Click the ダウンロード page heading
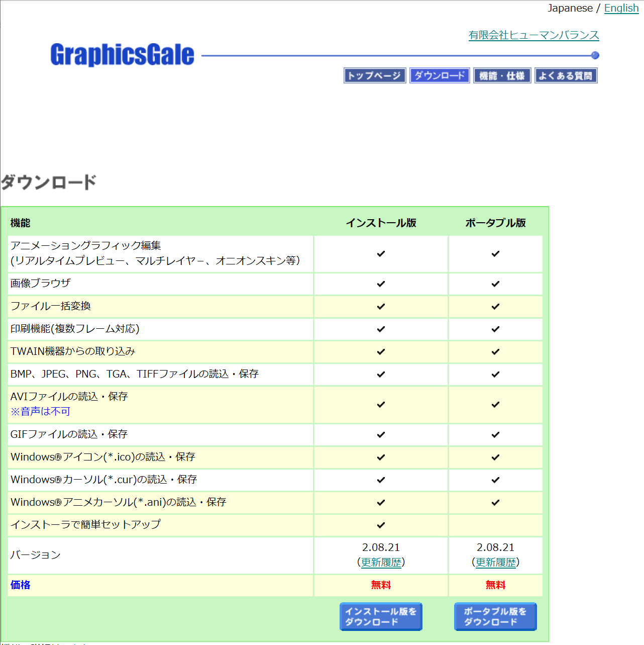Viewport: 644px width, 645px height. pos(49,182)
